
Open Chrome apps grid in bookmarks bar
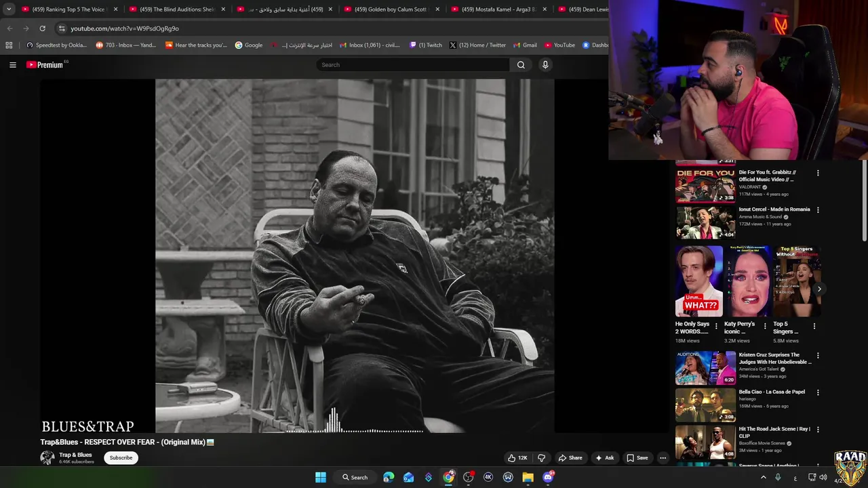tap(9, 45)
